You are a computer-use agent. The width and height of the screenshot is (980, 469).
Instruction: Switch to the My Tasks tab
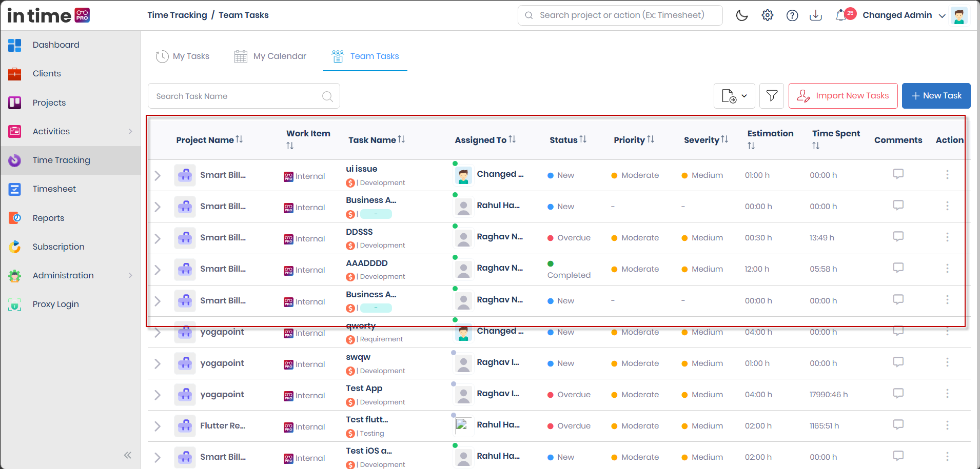[x=183, y=56]
